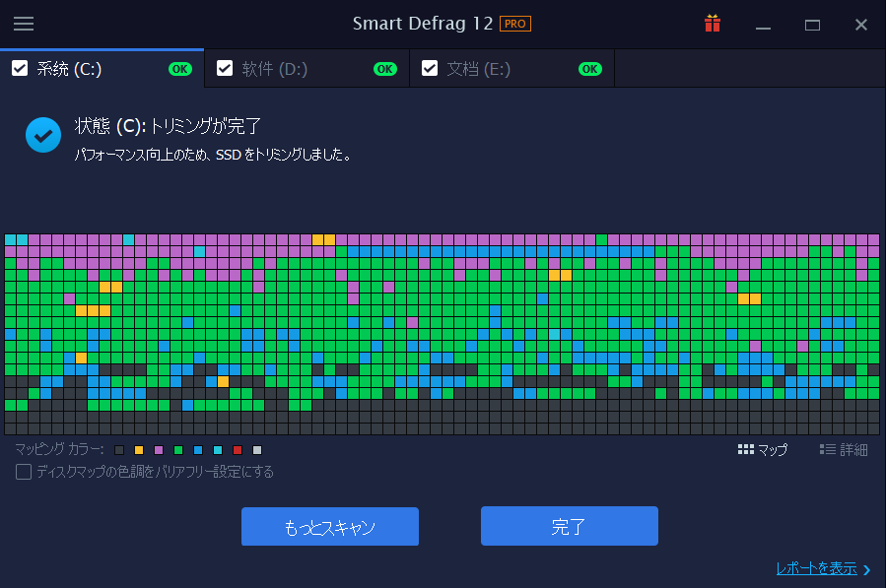Click the yellow legend color swatch
The image size is (886, 588).
point(139,450)
